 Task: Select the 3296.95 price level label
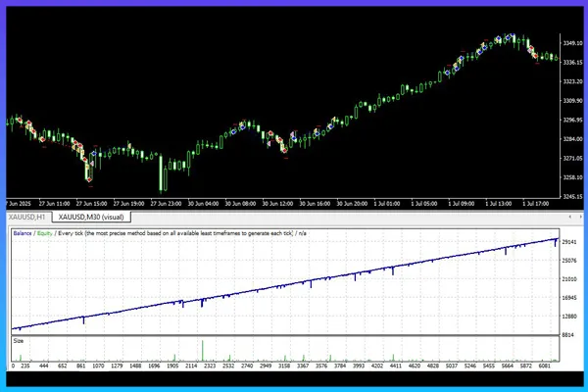click(571, 121)
